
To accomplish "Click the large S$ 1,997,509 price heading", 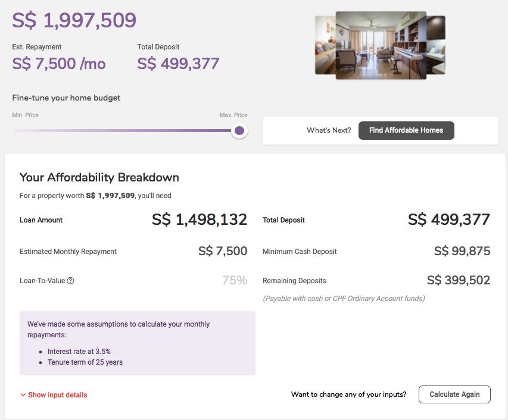I will [74, 21].
